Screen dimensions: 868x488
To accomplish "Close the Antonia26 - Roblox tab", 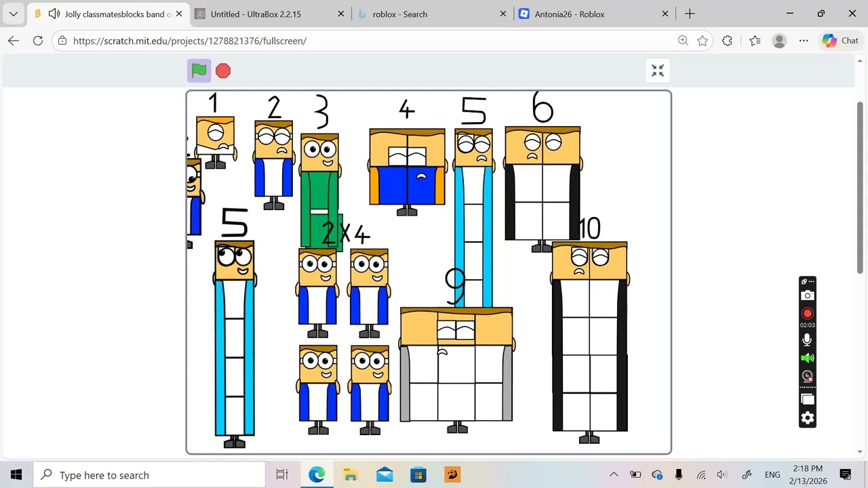I will coord(665,14).
